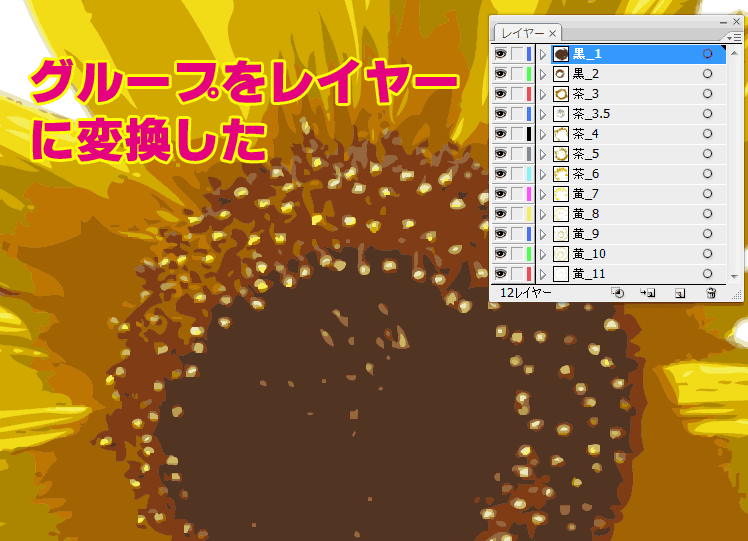Expand layer 黒_2 disclosure triangle
Screen dimensions: 748x541
[543, 74]
